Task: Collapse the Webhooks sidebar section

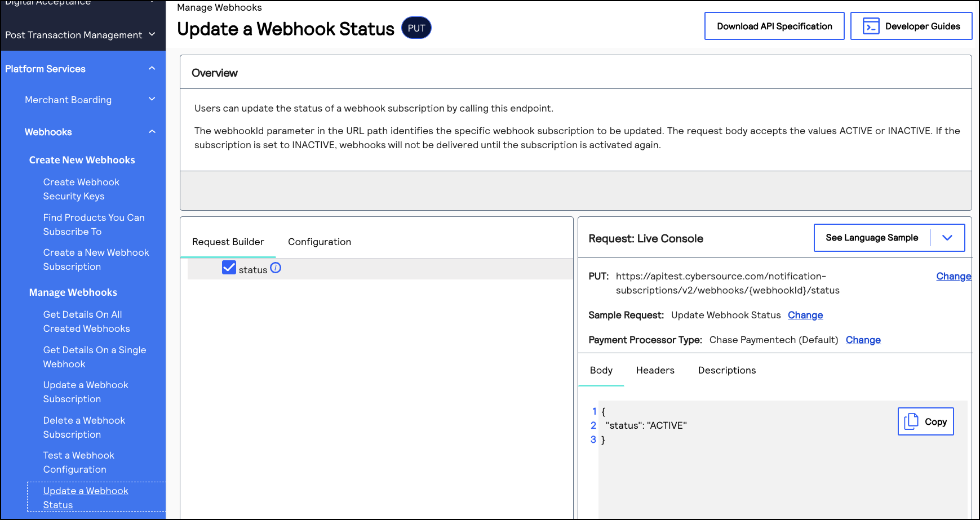Action: pos(151,131)
